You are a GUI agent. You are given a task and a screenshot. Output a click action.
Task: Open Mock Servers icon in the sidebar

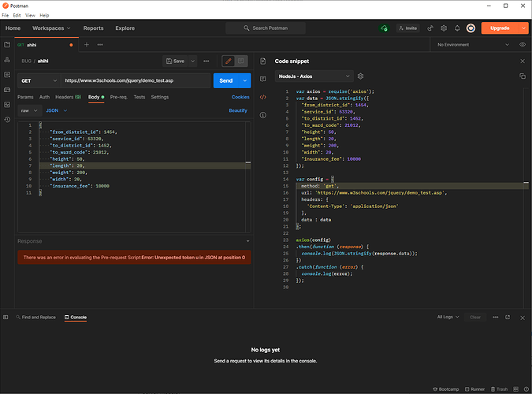pyautogui.click(x=7, y=90)
